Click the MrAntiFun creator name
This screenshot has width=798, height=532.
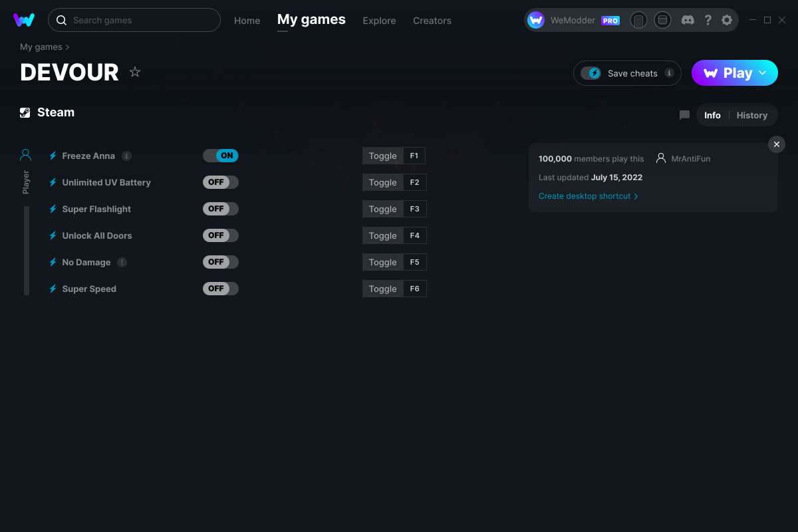click(691, 159)
